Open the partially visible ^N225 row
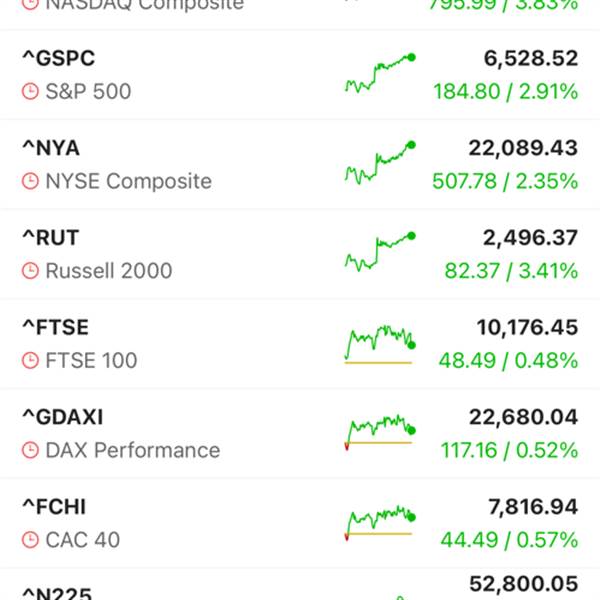This screenshot has height=600, width=600. pos(300,585)
